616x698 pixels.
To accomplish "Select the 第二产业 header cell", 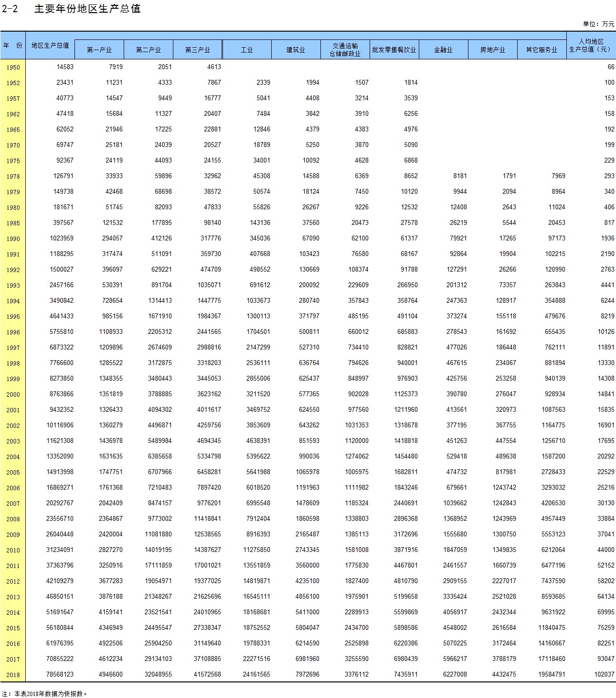I will pos(149,50).
